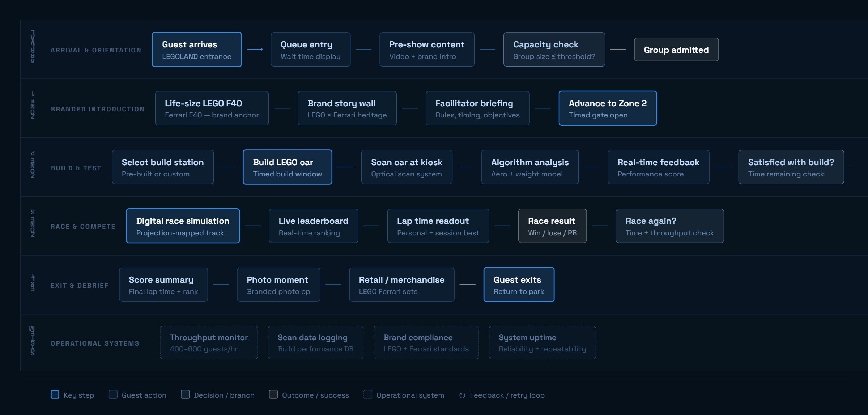Click the dashed Operational system legend box
868x415 pixels.
(368, 394)
